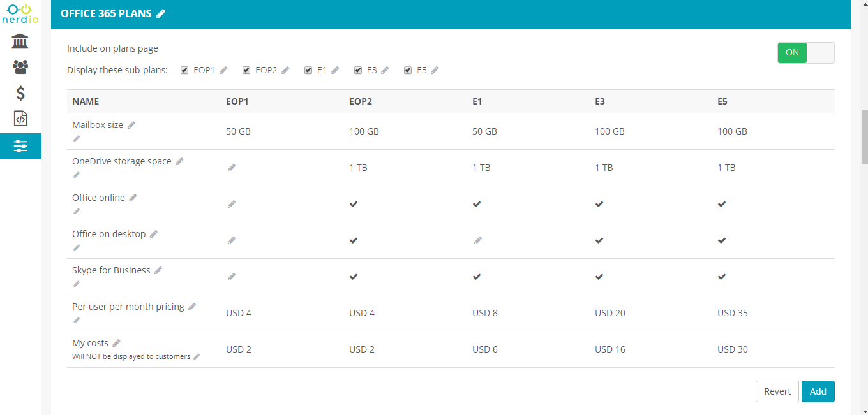Screen dimensions: 868x415
Task: Open the users group sidebar icon
Action: point(20,67)
